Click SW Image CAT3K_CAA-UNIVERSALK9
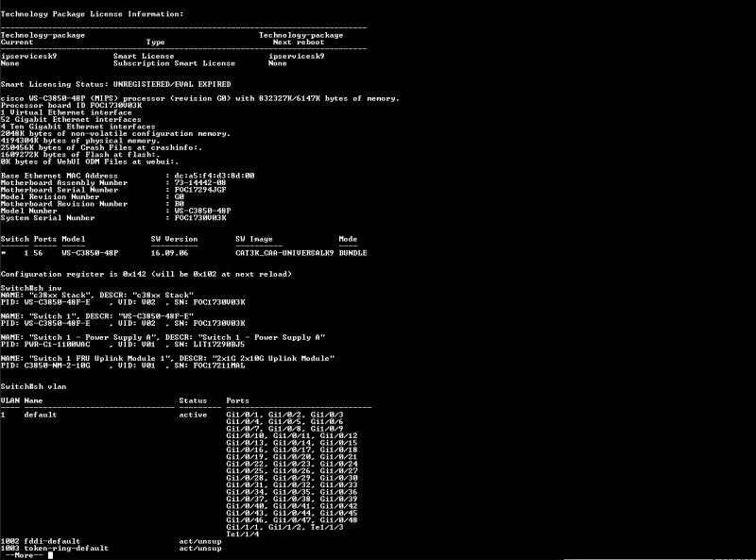756x560 pixels. [284, 253]
